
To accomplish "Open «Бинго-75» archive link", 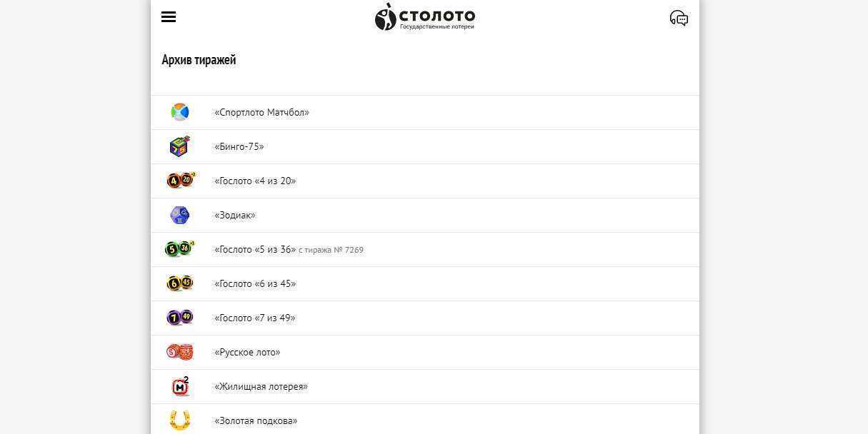I will point(239,146).
